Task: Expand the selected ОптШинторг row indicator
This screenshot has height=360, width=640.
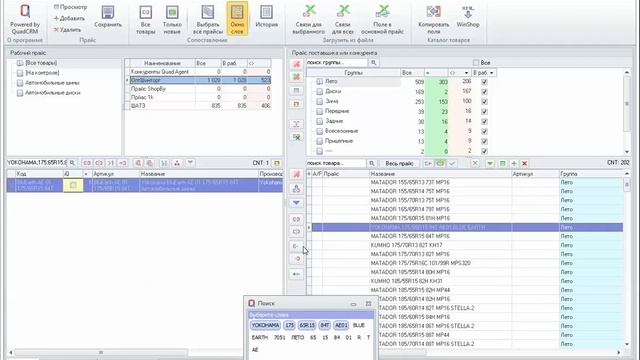Action: 127,80
